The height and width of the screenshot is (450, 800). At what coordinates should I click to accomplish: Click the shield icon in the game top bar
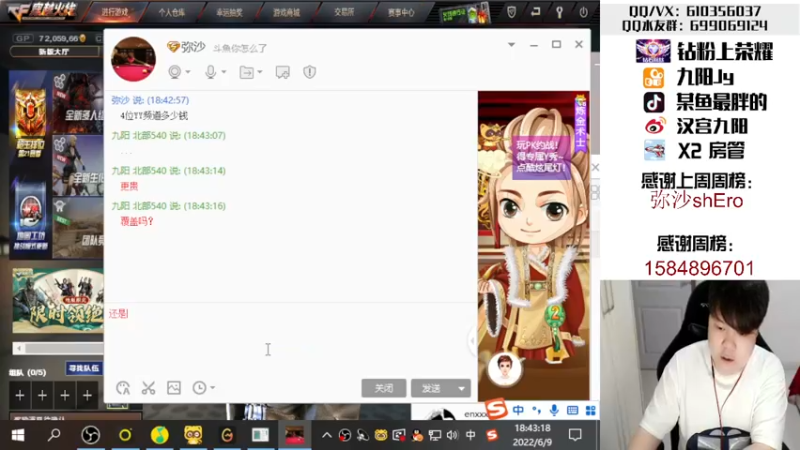tap(511, 12)
